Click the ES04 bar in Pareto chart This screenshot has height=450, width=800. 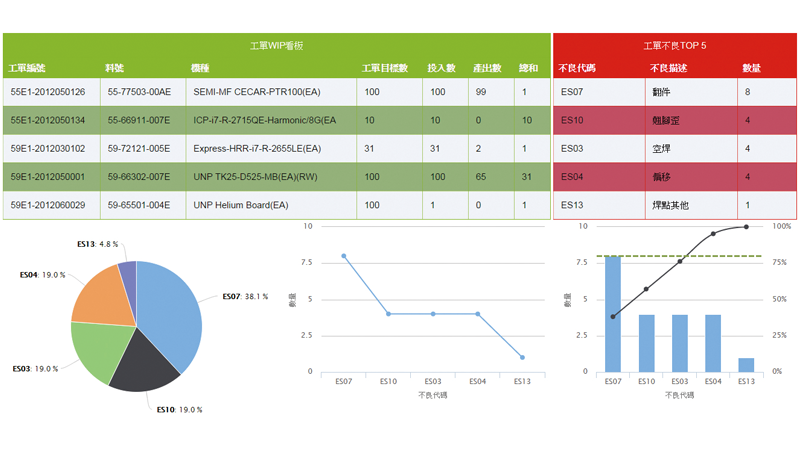pos(713,343)
